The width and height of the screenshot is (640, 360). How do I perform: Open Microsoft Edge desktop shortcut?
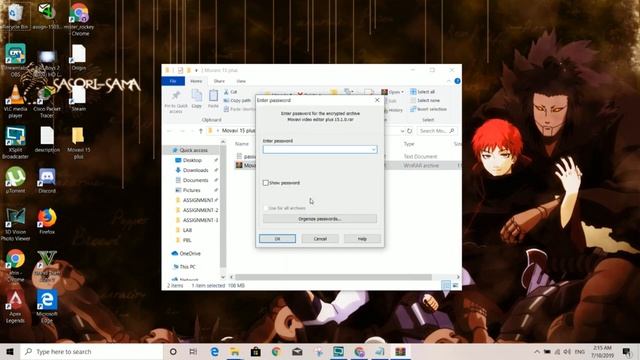(x=47, y=307)
